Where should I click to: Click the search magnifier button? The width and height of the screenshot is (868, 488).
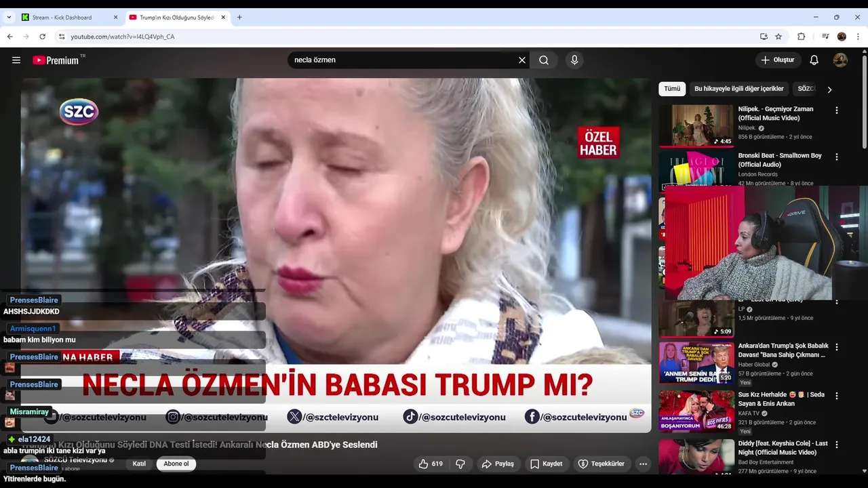point(544,60)
